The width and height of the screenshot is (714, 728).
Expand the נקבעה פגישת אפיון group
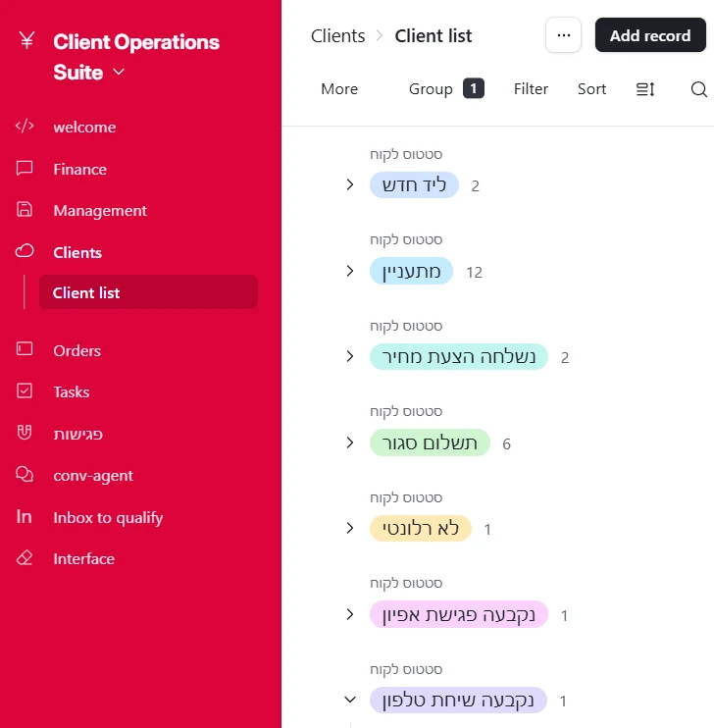(x=350, y=614)
